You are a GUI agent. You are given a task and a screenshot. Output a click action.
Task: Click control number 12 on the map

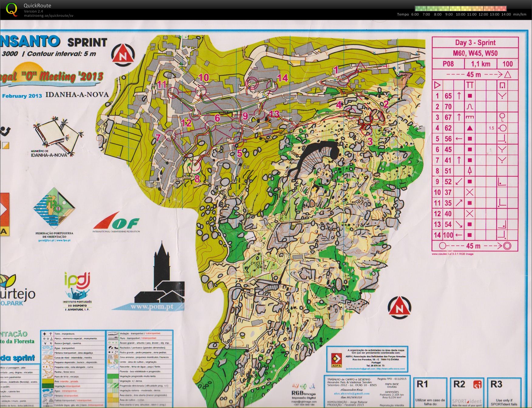(186, 123)
